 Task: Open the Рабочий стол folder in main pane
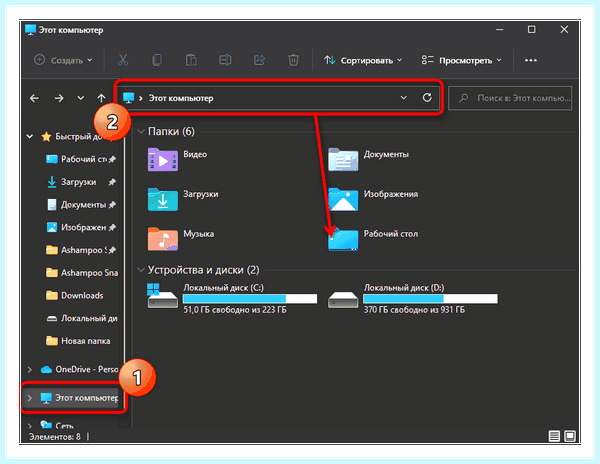click(x=373, y=239)
